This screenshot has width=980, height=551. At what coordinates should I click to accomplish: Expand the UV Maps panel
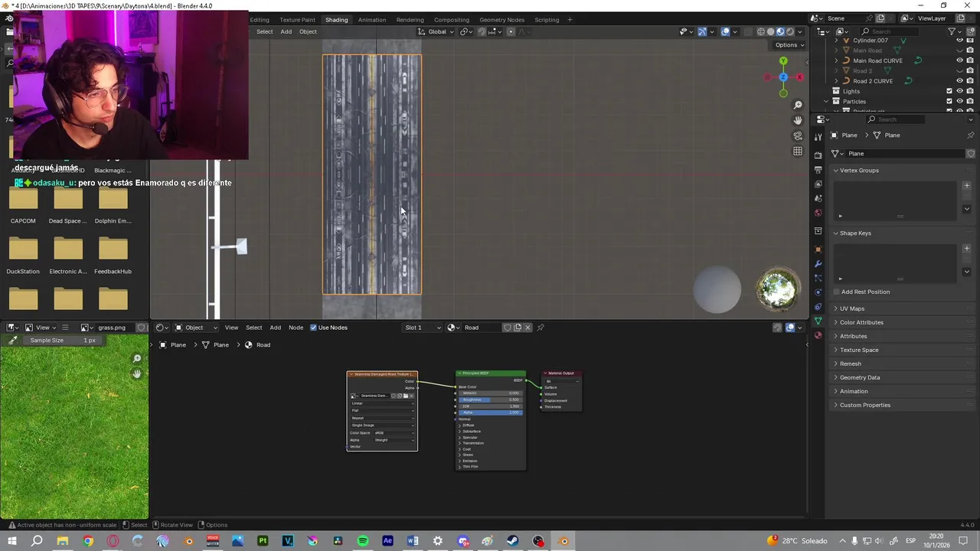(x=851, y=308)
